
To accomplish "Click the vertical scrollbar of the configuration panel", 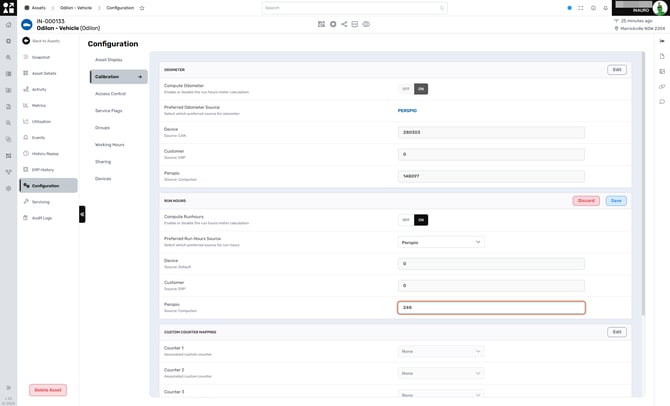I will point(643,184).
